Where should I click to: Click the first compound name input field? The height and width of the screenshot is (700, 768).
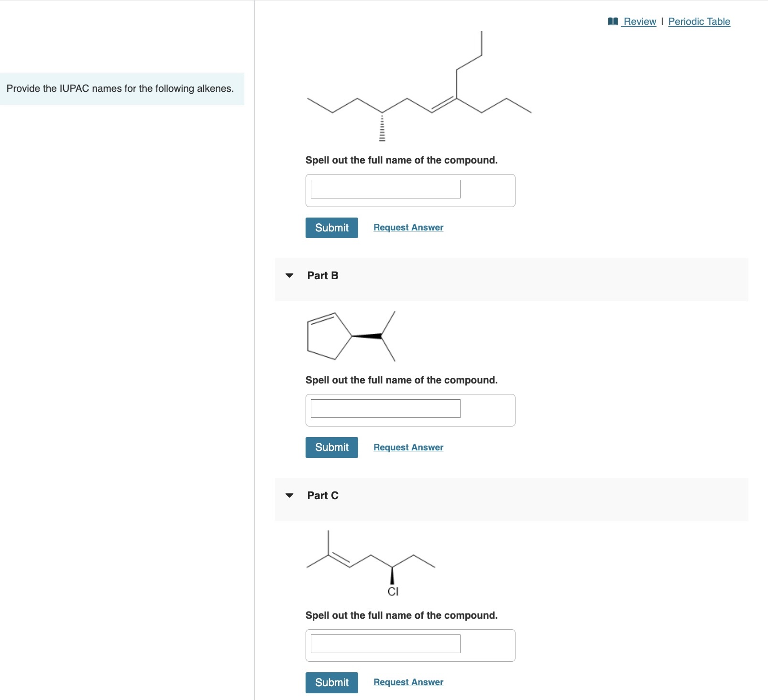[x=385, y=189]
